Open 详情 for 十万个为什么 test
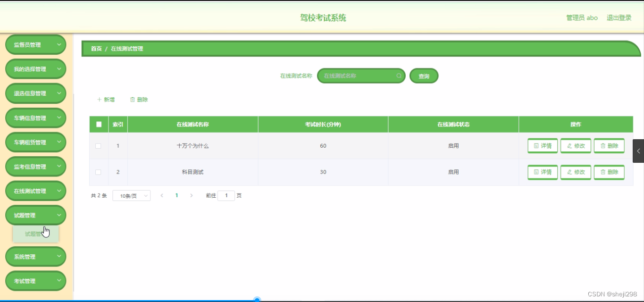The height and width of the screenshot is (302, 644). point(542,146)
